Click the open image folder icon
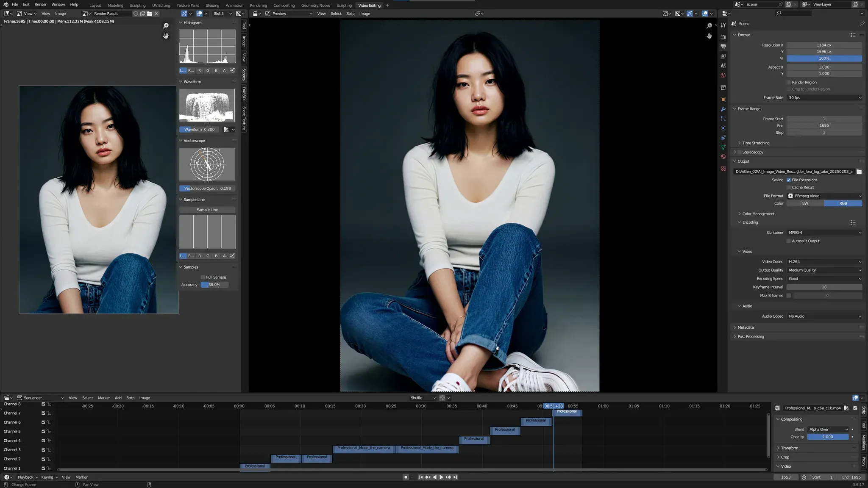This screenshot has height=488, width=868. (x=150, y=14)
